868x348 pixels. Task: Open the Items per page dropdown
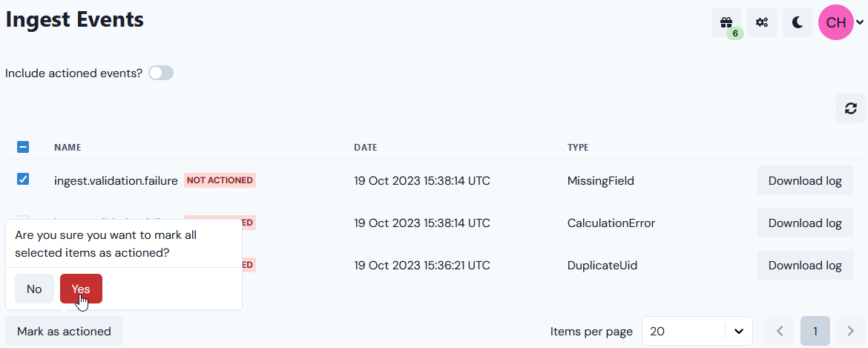point(697,331)
